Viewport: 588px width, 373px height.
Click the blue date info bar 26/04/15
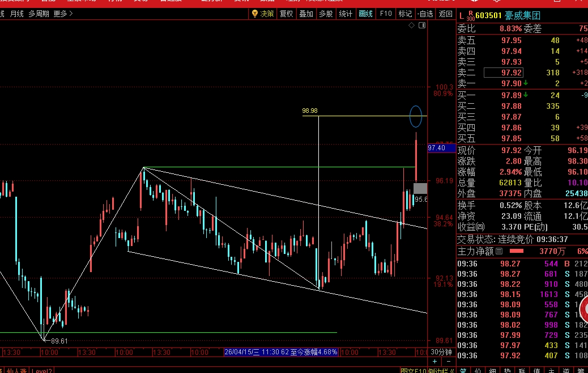tap(281, 352)
